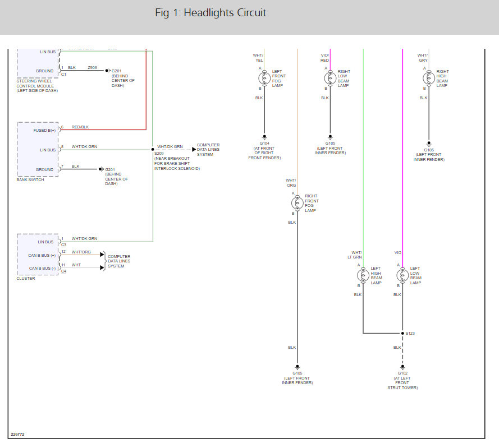The image size is (499, 448).
Task: Select the G104 ground symbol
Action: (264, 137)
